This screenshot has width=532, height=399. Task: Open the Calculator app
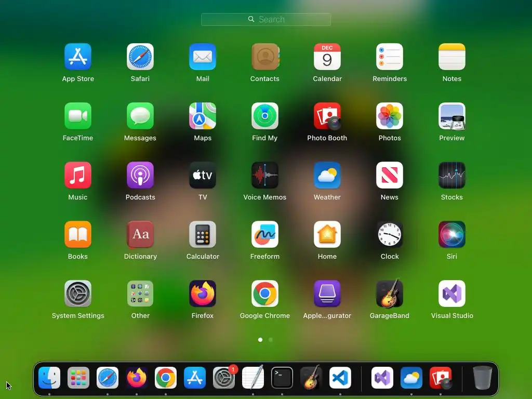203,234
